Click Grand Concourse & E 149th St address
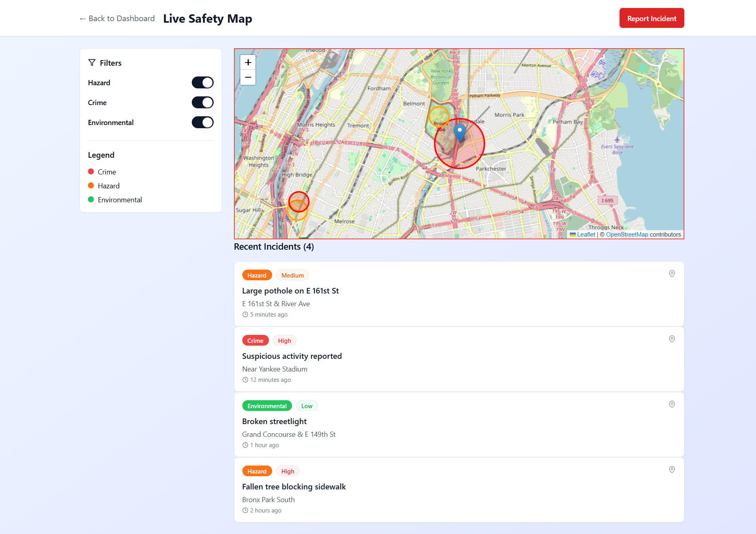 pyautogui.click(x=289, y=434)
